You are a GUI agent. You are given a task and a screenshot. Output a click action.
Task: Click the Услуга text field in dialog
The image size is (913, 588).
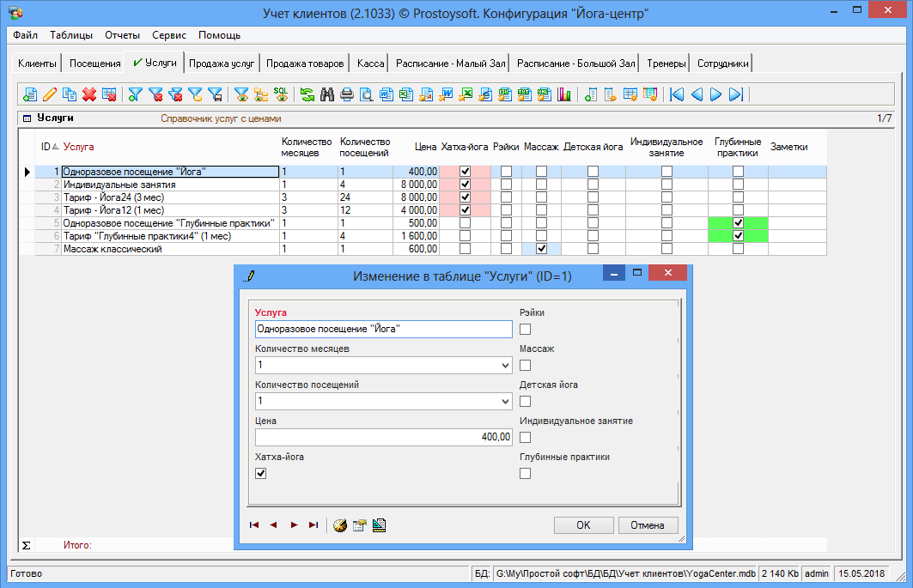pyautogui.click(x=383, y=329)
